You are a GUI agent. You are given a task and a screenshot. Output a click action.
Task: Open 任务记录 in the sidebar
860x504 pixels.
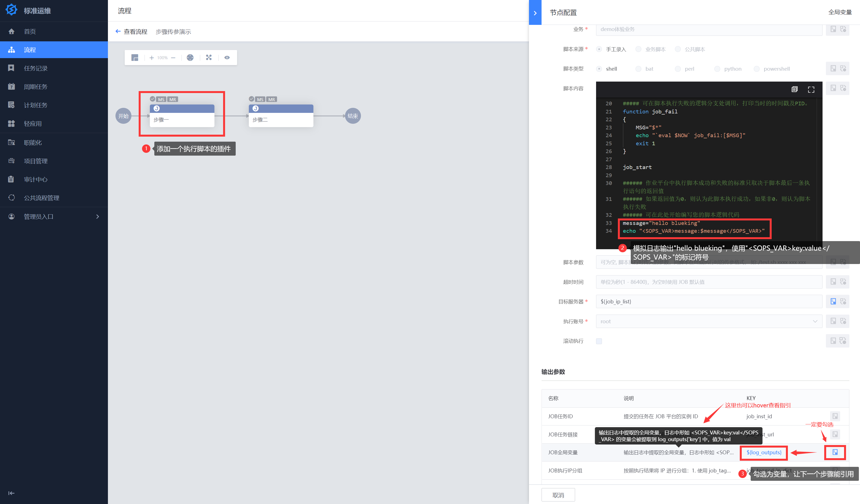[36, 68]
